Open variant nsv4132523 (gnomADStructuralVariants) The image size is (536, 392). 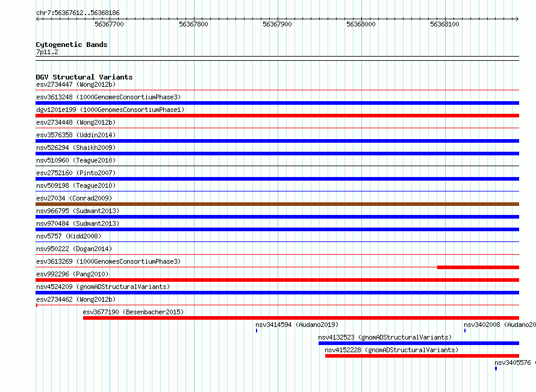pos(385,337)
